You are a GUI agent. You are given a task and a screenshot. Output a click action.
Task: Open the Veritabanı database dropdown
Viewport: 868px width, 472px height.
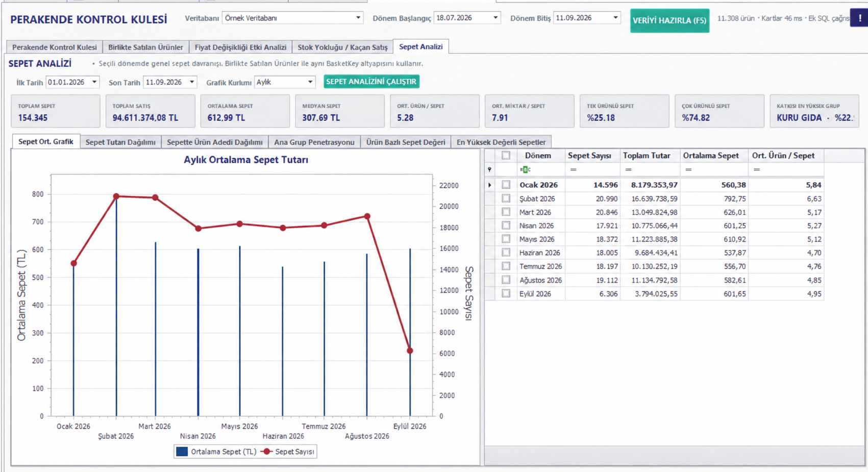click(358, 18)
